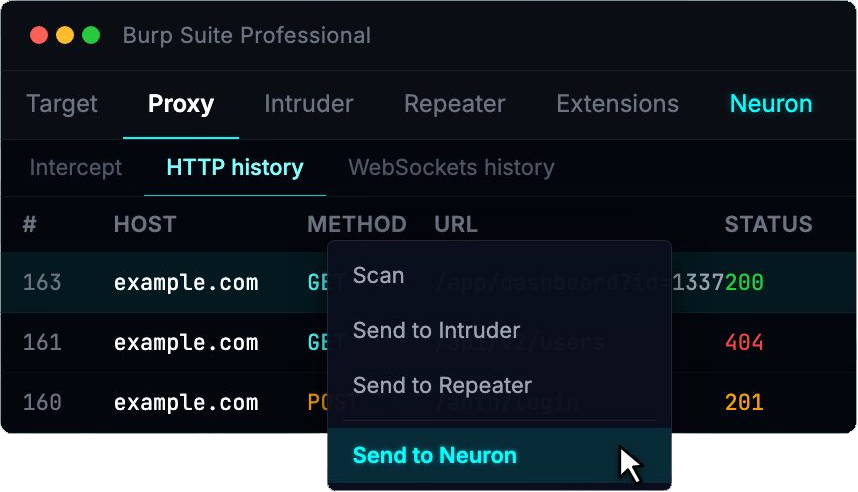Click example.com host in row 161
This screenshot has width=858, height=492.
186,343
